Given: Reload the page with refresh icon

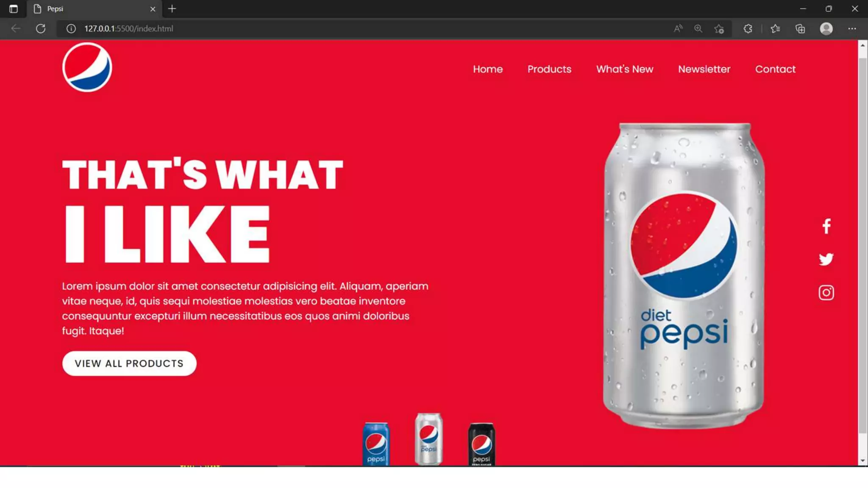Looking at the screenshot, I should pos(41,28).
